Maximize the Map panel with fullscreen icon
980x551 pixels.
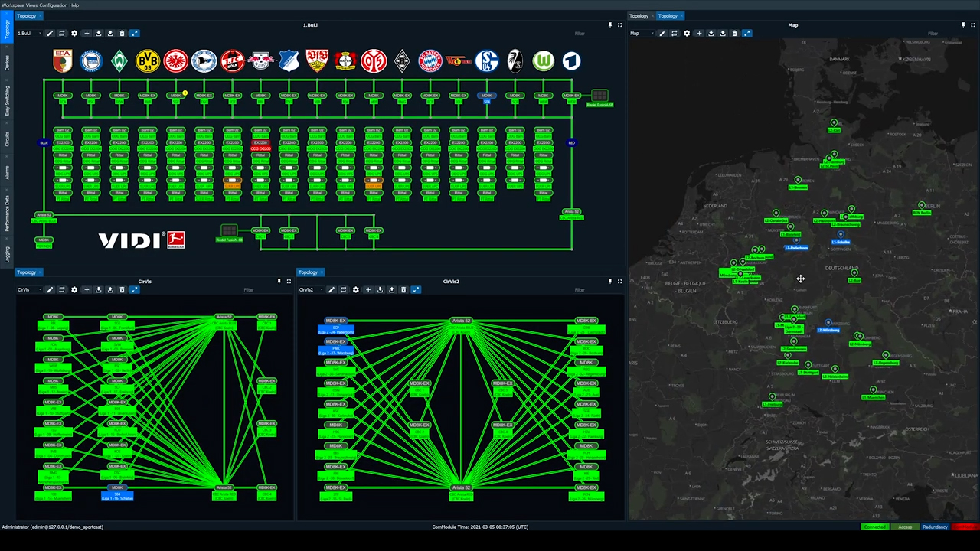pyautogui.click(x=972, y=25)
